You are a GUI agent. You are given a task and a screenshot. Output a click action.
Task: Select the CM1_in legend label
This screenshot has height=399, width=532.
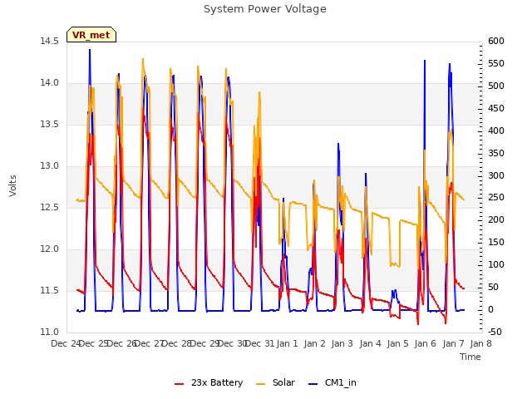(x=341, y=382)
